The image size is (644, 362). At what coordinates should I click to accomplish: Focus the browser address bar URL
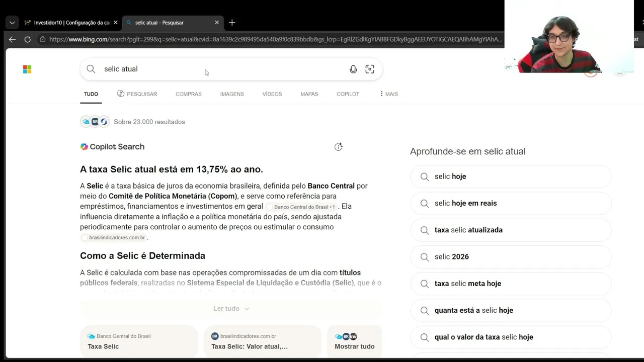click(x=275, y=39)
